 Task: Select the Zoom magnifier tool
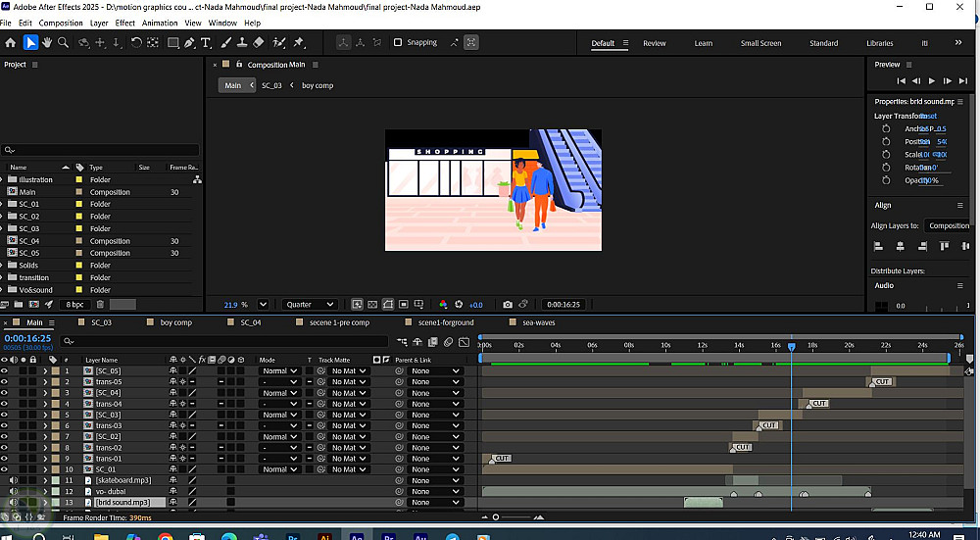(63, 43)
